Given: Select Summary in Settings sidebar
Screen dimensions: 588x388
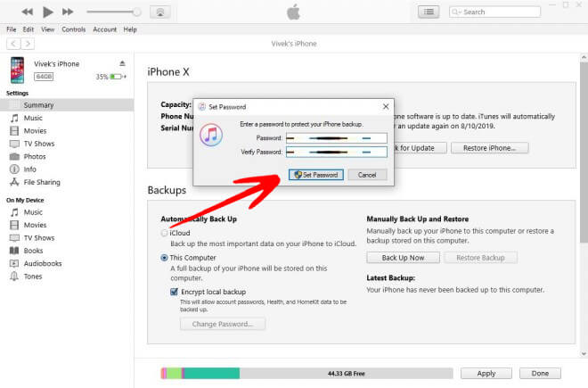Looking at the screenshot, I should [67, 105].
